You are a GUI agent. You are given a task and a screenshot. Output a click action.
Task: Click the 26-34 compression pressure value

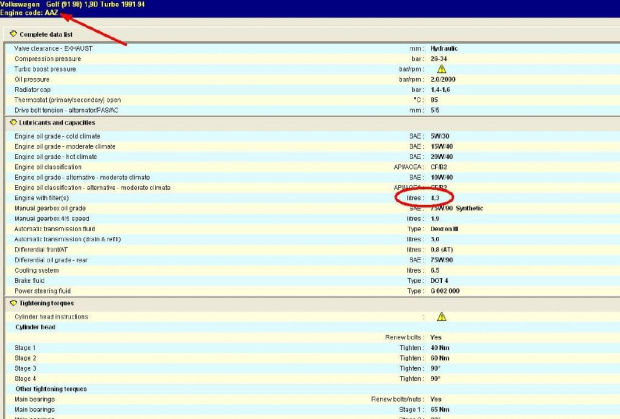click(x=439, y=59)
